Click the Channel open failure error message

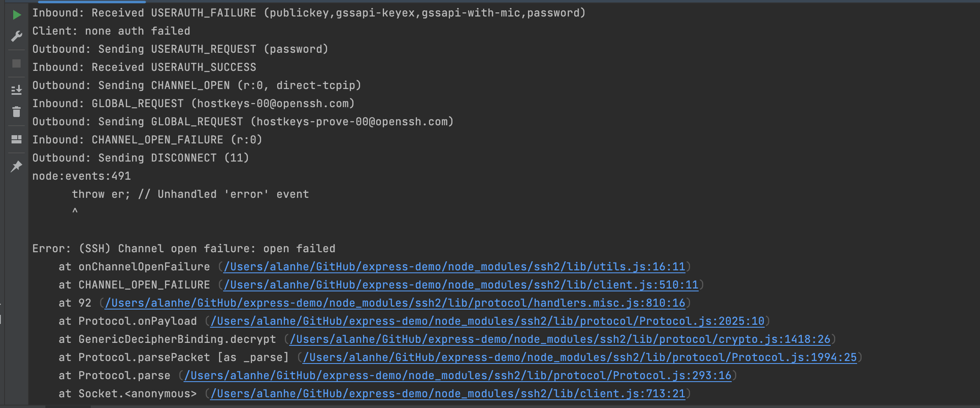pos(184,248)
